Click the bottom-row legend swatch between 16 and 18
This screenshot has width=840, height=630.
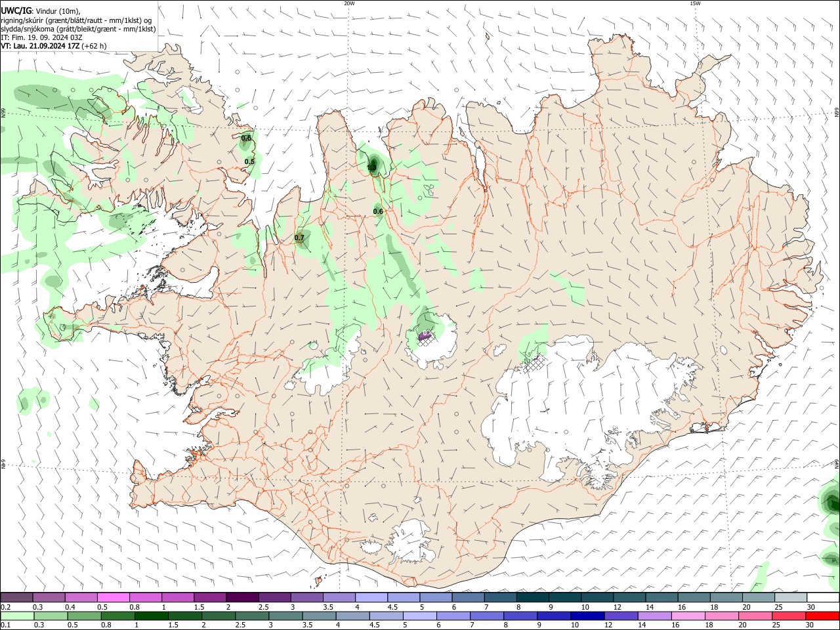pyautogui.click(x=688, y=616)
